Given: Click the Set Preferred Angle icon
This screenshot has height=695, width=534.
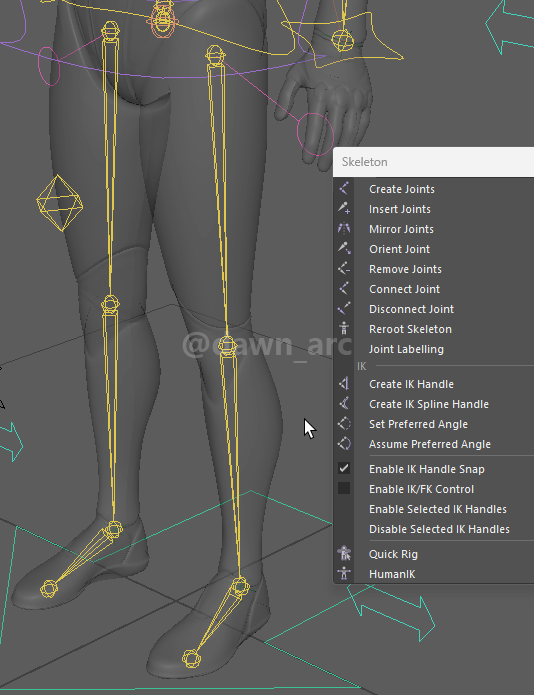Looking at the screenshot, I should click(344, 424).
